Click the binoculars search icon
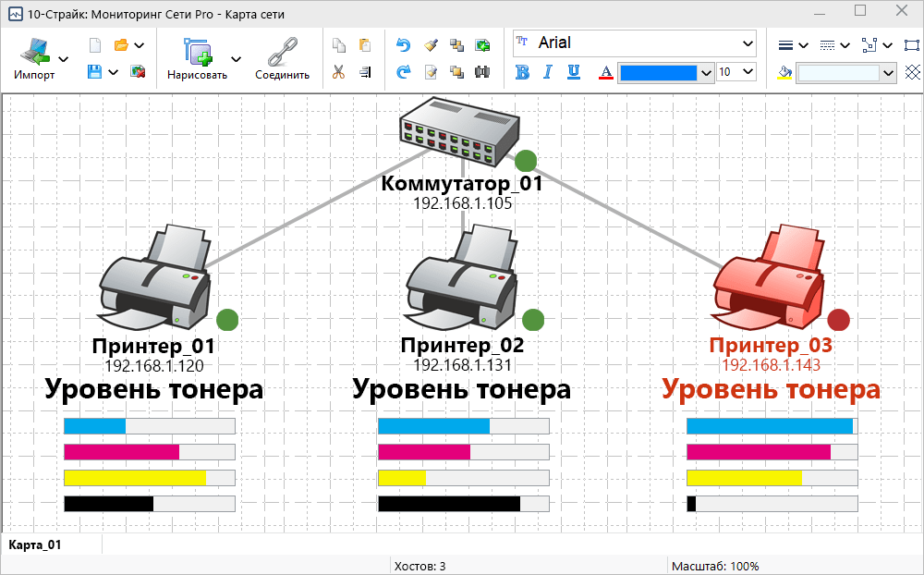Image resolution: width=924 pixels, height=575 pixels. [481, 71]
